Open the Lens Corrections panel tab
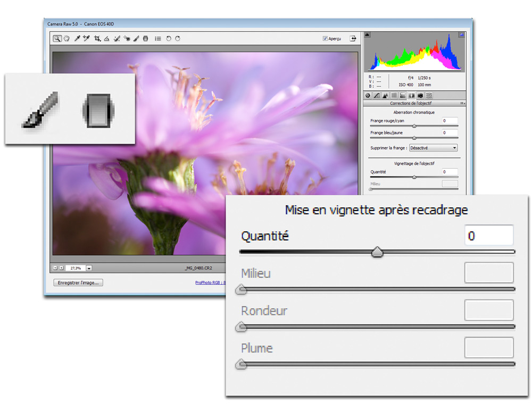 pyautogui.click(x=412, y=96)
